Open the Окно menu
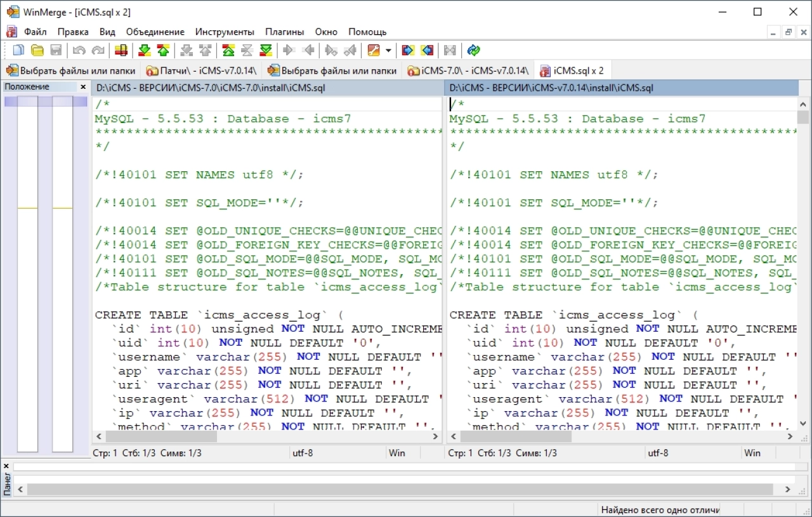Viewport: 812px width, 517px height. click(x=326, y=32)
